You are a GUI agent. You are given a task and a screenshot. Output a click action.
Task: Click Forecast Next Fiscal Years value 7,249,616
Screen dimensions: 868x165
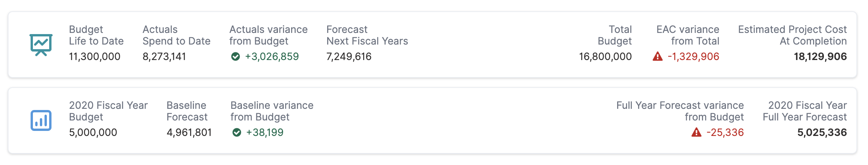349,57
